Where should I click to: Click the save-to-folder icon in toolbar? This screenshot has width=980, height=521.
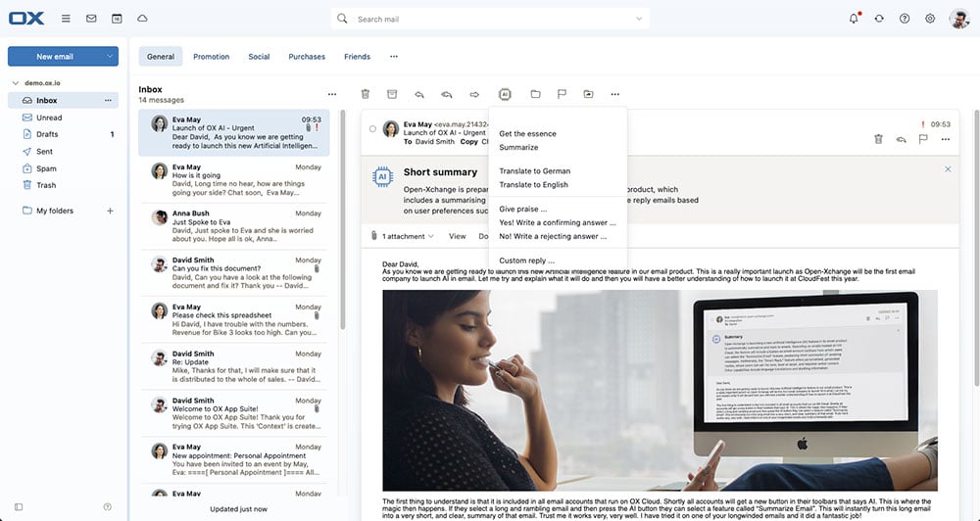[x=589, y=94]
